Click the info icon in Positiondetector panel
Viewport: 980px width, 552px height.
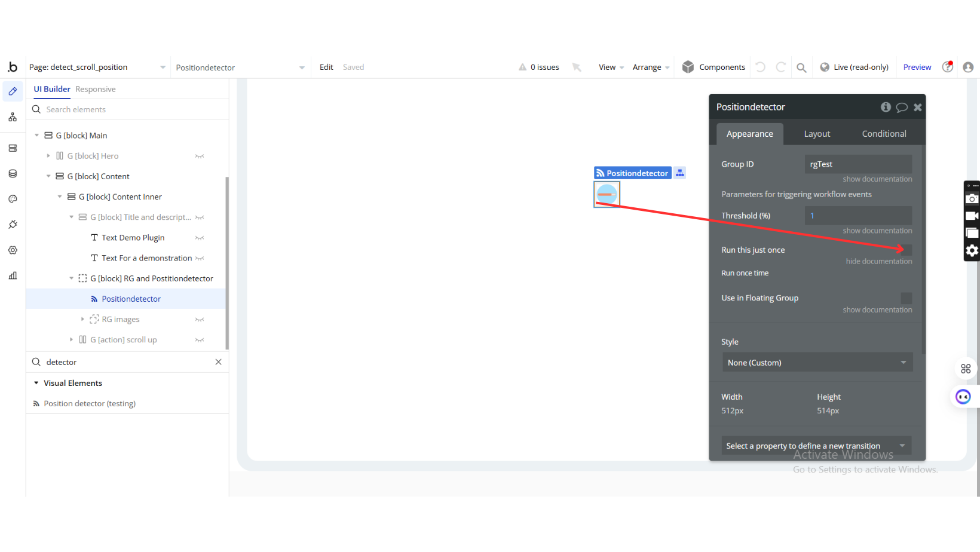(886, 107)
